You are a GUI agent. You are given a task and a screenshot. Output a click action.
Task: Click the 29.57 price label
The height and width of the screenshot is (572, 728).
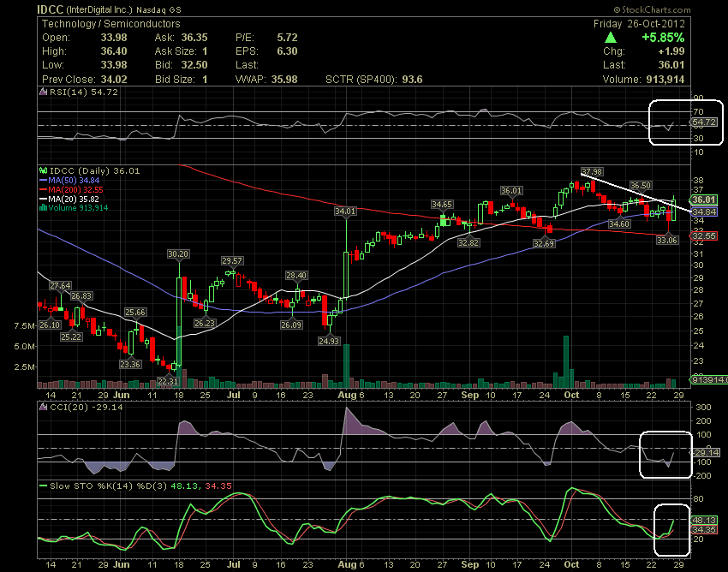[232, 261]
